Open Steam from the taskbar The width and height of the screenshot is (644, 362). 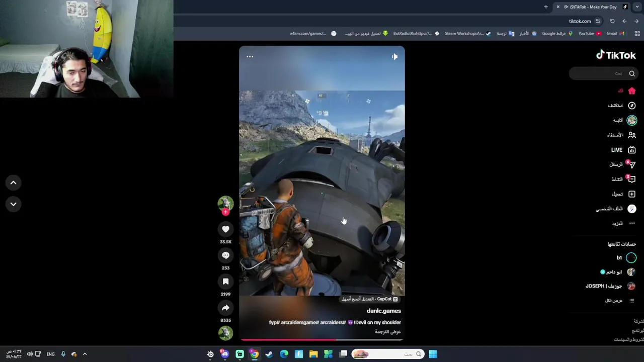(269, 354)
